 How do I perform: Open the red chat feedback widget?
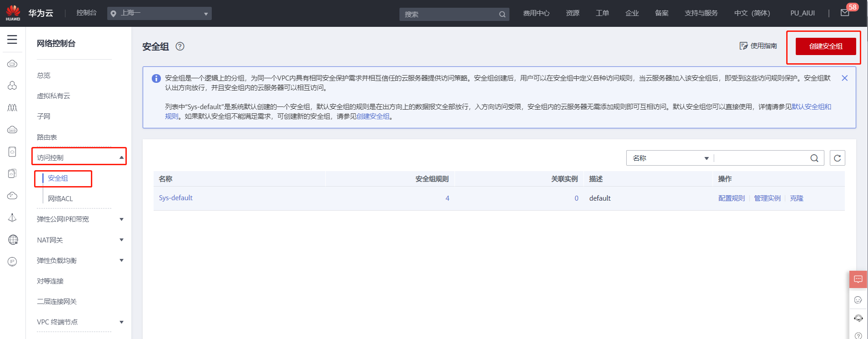(858, 279)
